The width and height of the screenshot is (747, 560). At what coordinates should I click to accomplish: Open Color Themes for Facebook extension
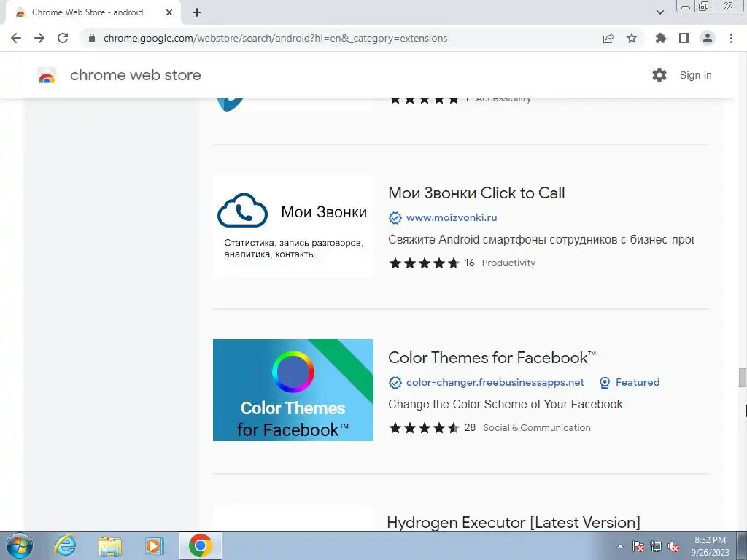coord(492,357)
